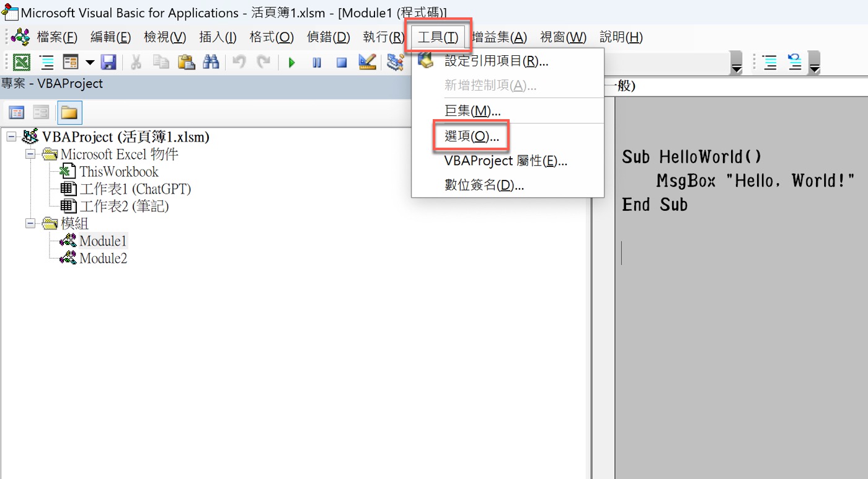
Task: Choose 數位簽名(D)... menu entry
Action: point(508,185)
